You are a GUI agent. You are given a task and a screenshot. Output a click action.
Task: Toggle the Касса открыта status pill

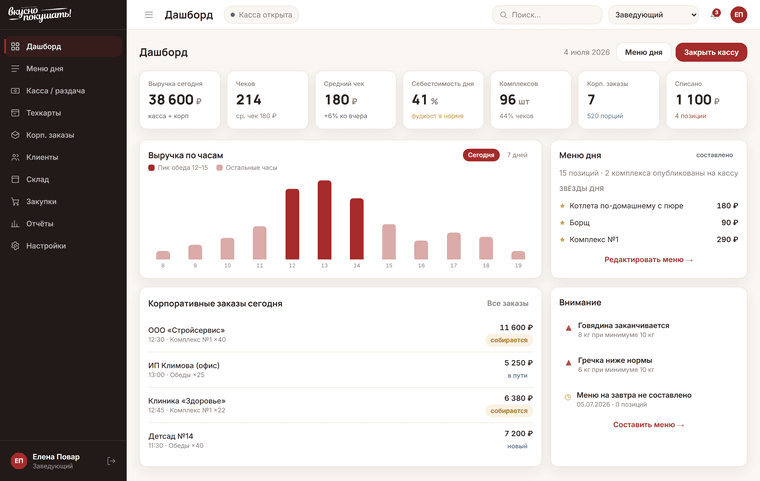coord(261,15)
